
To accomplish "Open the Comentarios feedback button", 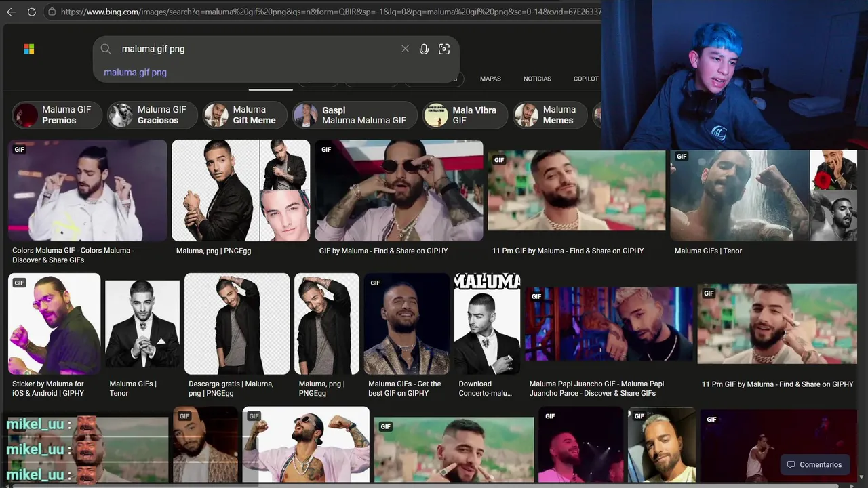I will [x=814, y=465].
